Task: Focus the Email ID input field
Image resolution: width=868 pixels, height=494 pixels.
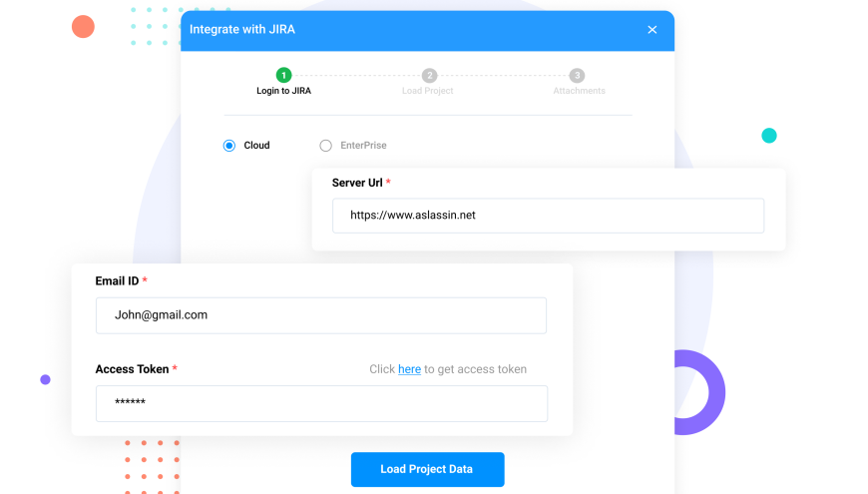Action: [x=321, y=315]
